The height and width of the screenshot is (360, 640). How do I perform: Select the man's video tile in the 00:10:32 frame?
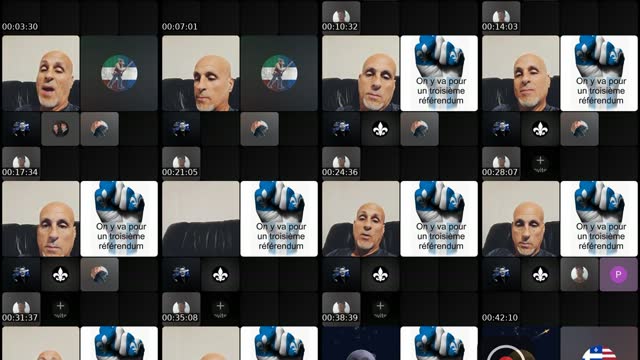pyautogui.click(x=361, y=73)
